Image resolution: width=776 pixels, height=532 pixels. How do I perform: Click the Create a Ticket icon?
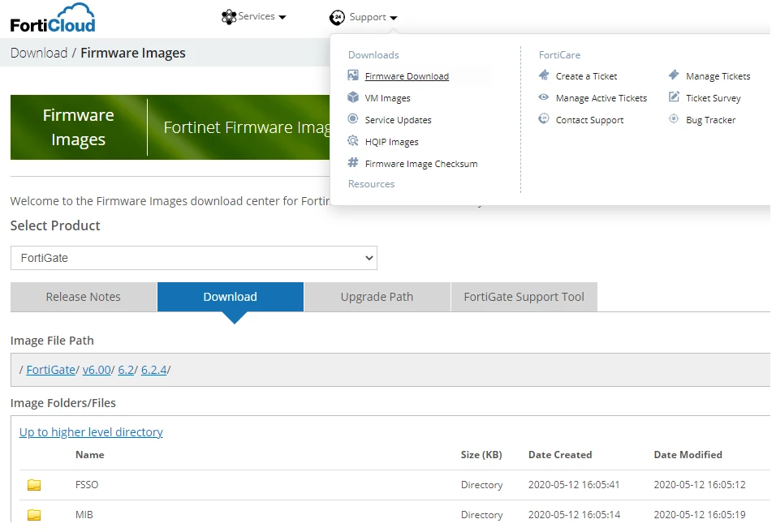(x=544, y=75)
